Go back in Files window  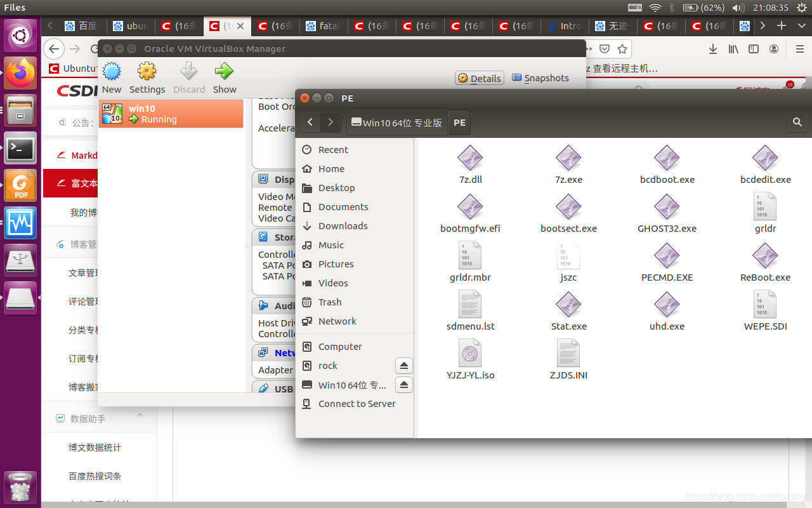click(x=310, y=123)
